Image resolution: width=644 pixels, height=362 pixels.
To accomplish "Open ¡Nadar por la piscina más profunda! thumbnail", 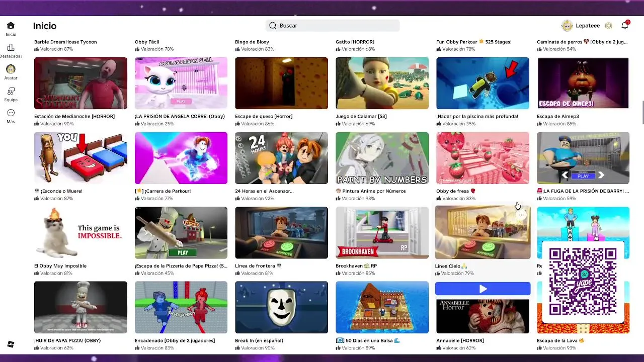I will coord(482,83).
